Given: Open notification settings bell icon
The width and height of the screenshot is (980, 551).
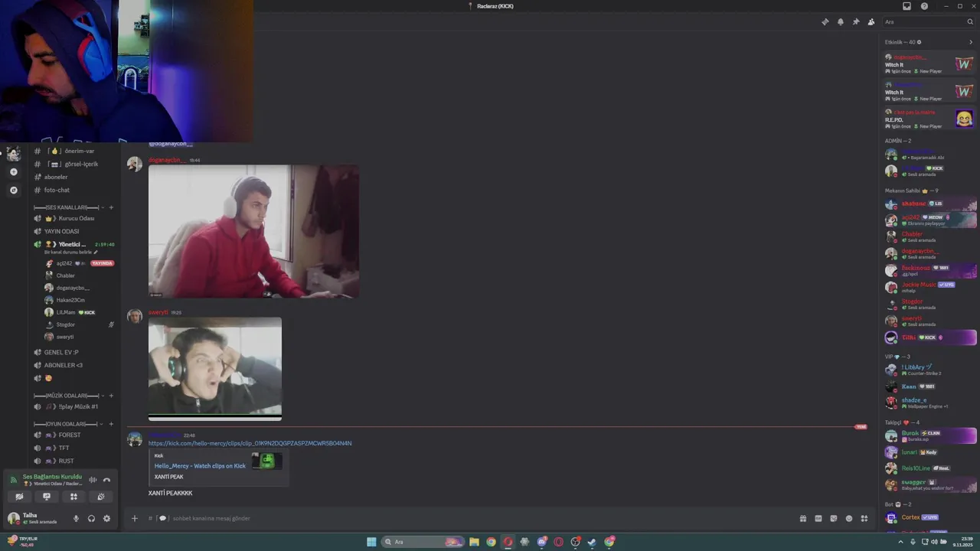Looking at the screenshot, I should click(841, 22).
